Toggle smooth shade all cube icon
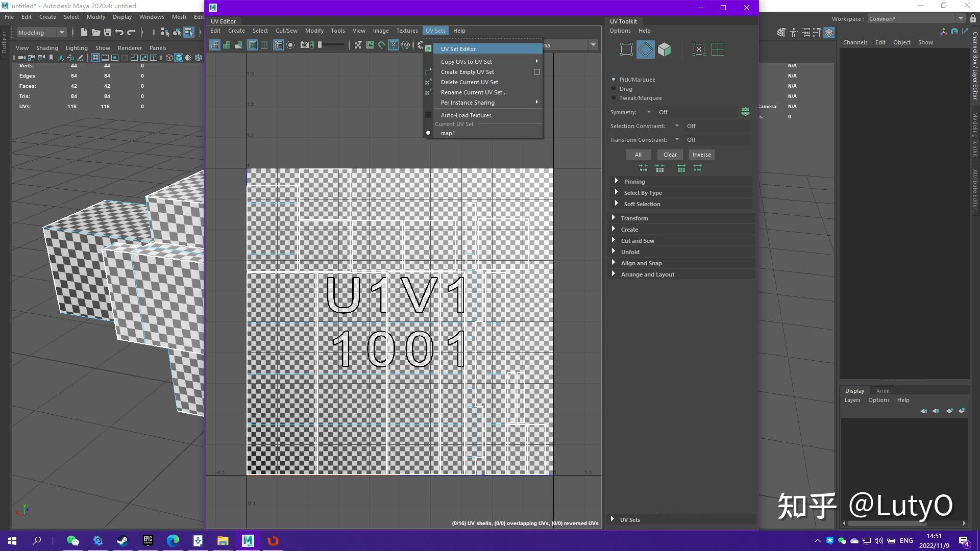This screenshot has height=551, width=980. click(179, 58)
